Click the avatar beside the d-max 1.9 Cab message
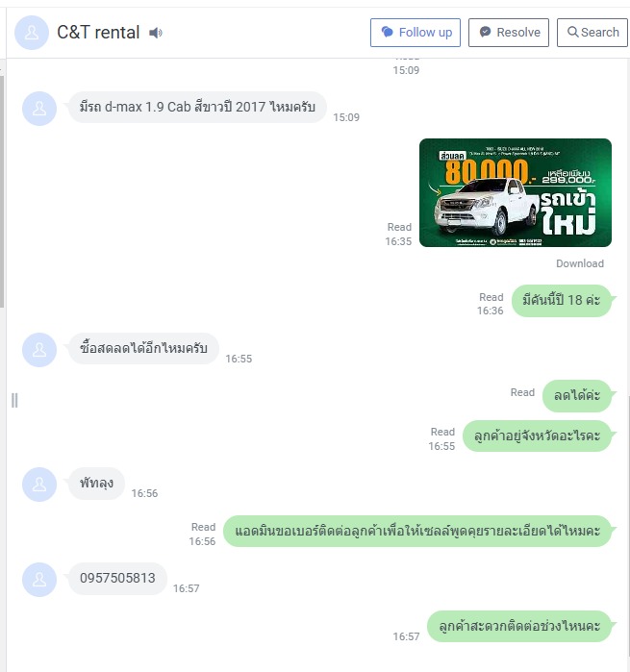 (39, 109)
